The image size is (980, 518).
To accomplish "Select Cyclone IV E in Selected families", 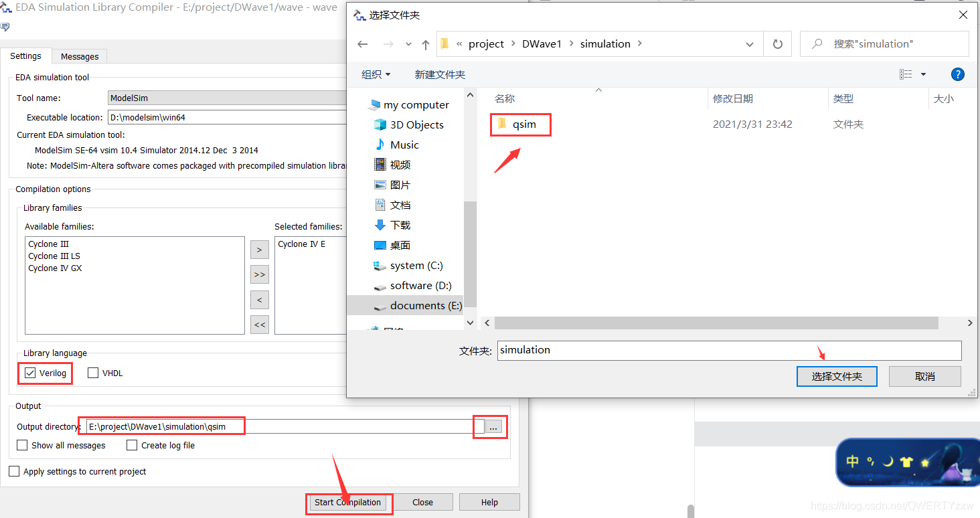I will (x=302, y=244).
